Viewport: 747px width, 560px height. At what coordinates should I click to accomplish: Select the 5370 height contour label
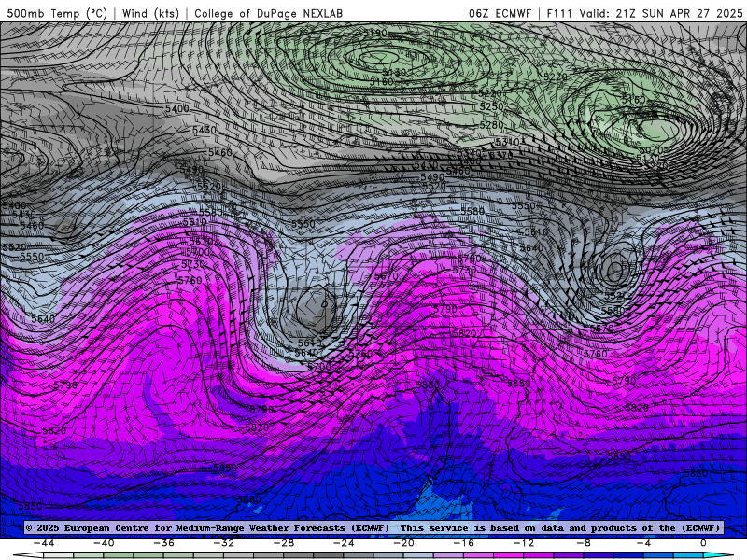(500, 155)
